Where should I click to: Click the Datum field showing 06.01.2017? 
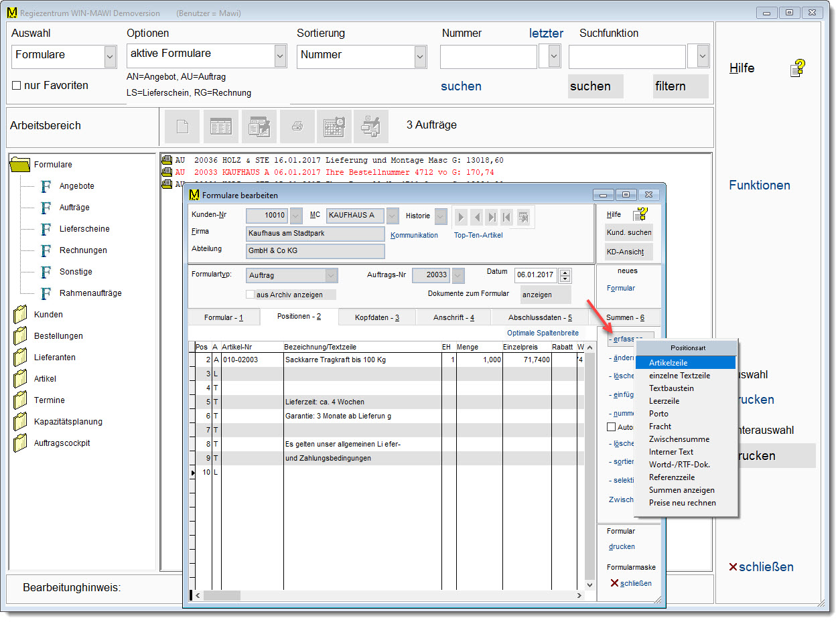click(535, 275)
